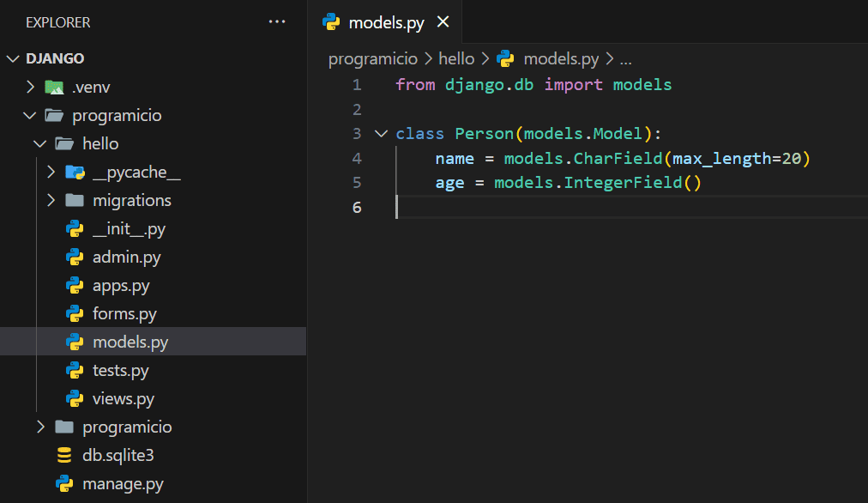The width and height of the screenshot is (868, 503).
Task: Click Python icon in models.py tab
Action: pyautogui.click(x=331, y=22)
